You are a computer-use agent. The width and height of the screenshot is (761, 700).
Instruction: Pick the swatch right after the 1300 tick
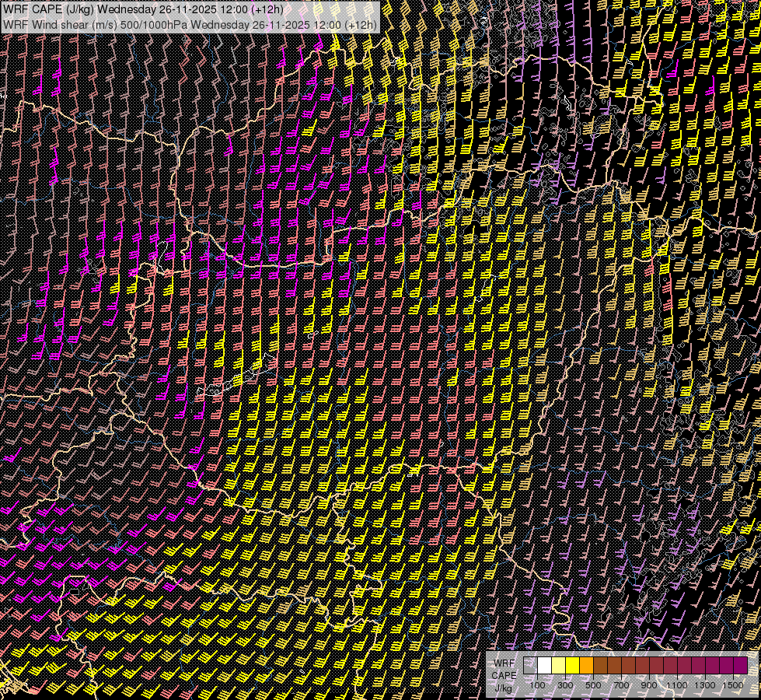[713, 666]
